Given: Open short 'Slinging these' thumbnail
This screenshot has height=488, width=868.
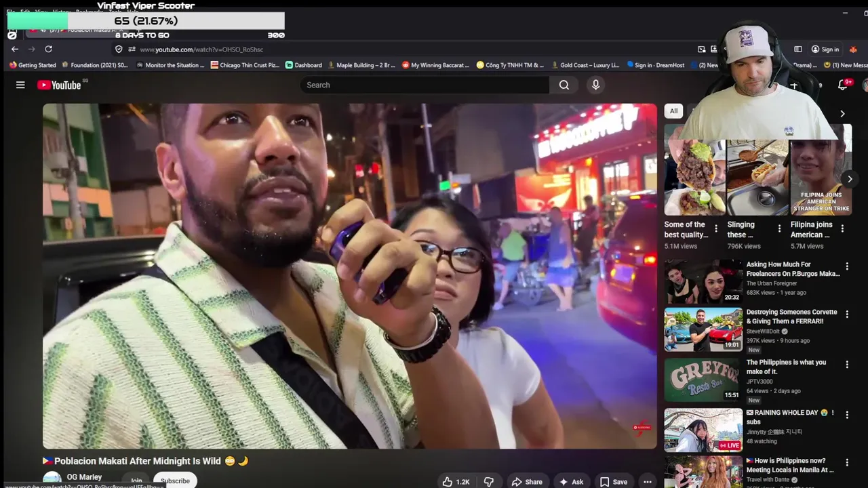Looking at the screenshot, I should click(x=757, y=178).
